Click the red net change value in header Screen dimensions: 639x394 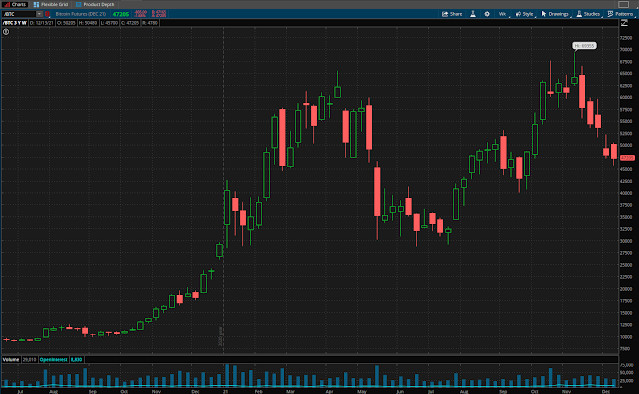141,14
